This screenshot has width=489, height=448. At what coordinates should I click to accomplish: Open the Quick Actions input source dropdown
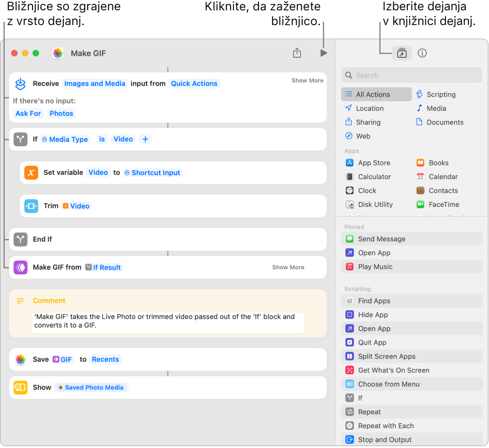pos(194,84)
